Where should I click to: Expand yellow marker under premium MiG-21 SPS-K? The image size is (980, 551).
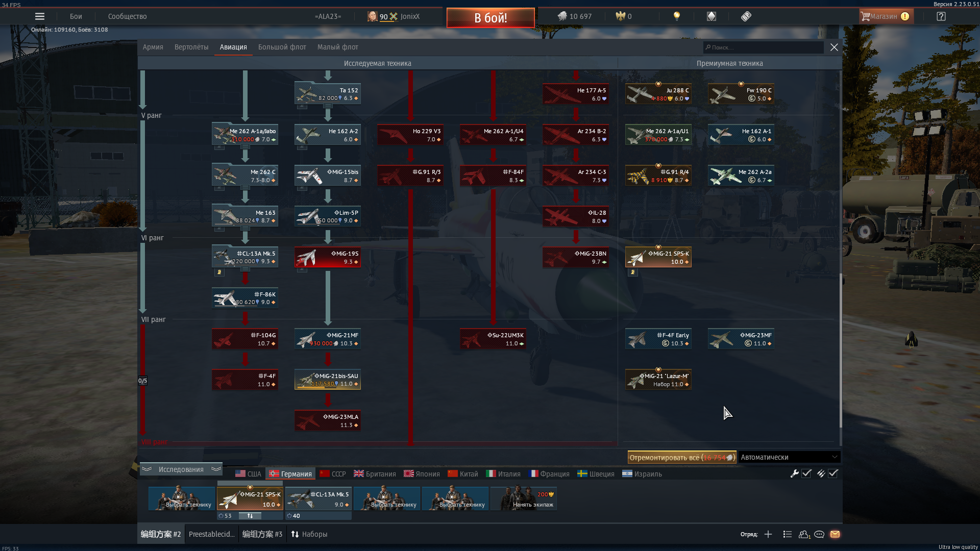point(633,272)
